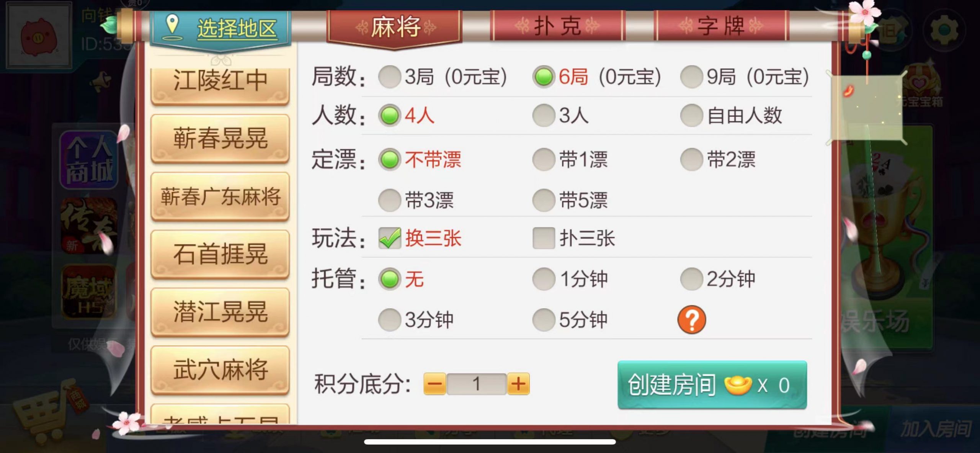Image resolution: width=980 pixels, height=453 pixels.
Task: Set auto-play to 5分钟
Action: tap(544, 319)
